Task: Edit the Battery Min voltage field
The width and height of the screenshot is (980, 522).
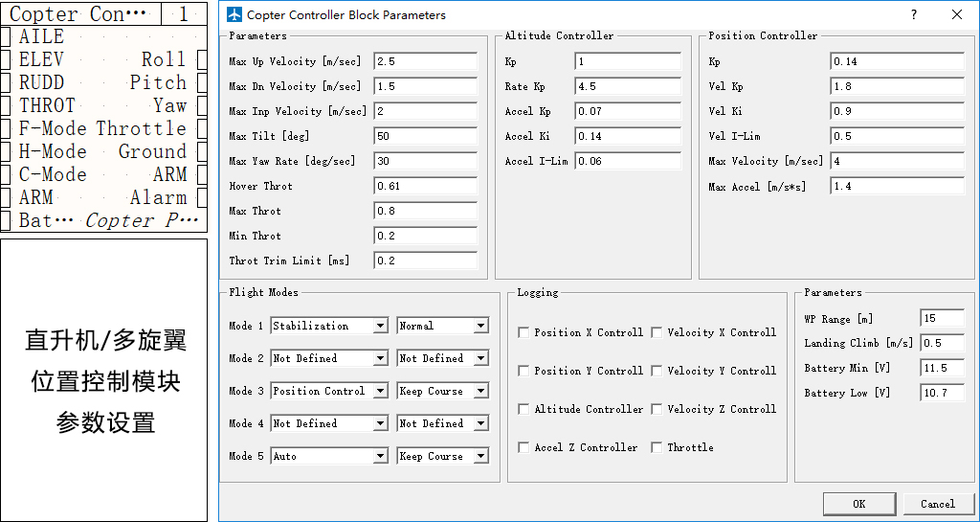Action: [x=942, y=368]
